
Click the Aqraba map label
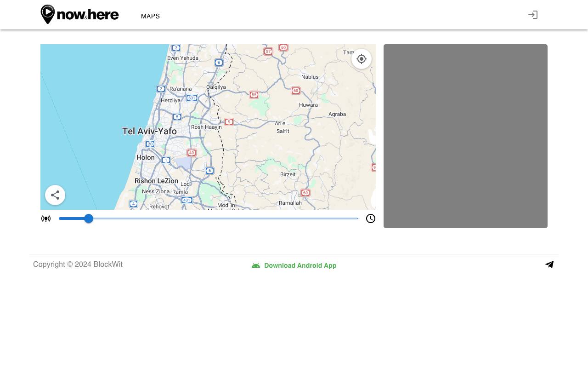pyautogui.click(x=337, y=114)
